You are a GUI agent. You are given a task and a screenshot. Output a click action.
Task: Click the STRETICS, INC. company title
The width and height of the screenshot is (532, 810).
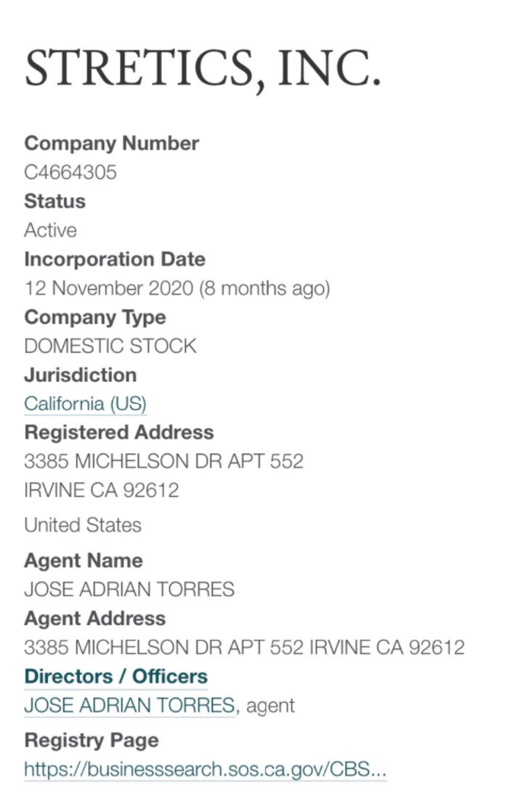[x=203, y=68]
